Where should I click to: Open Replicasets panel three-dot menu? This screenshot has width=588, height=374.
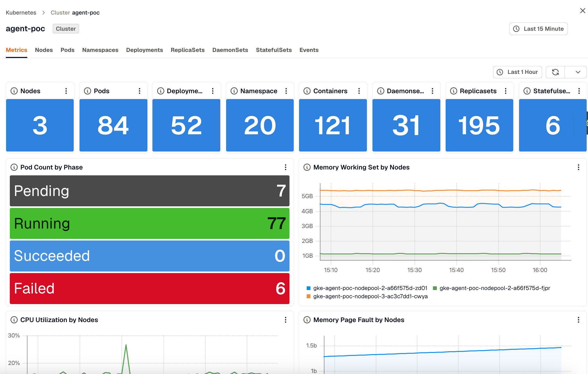click(506, 91)
